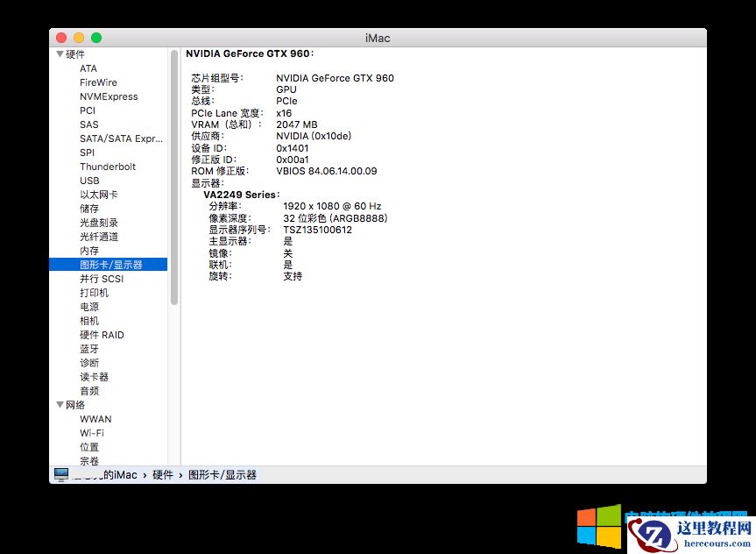756x554 pixels.
Task: Select 音频 audio entry
Action: 89,390
